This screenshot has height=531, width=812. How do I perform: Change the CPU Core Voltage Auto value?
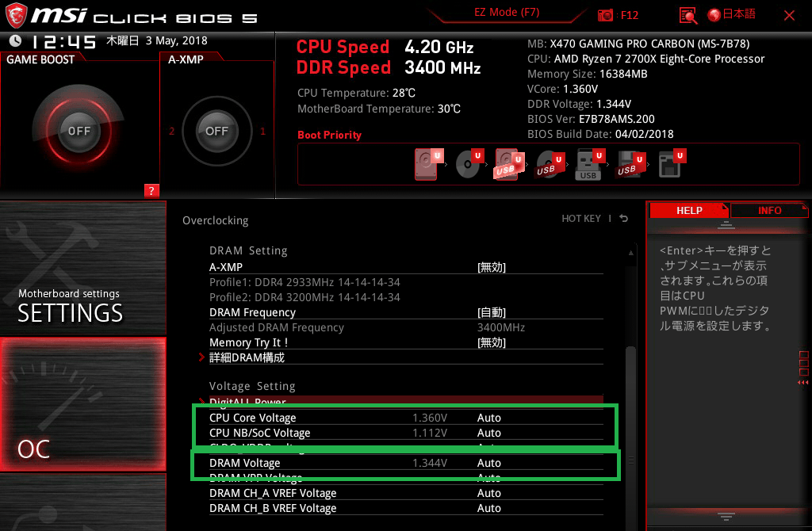488,418
